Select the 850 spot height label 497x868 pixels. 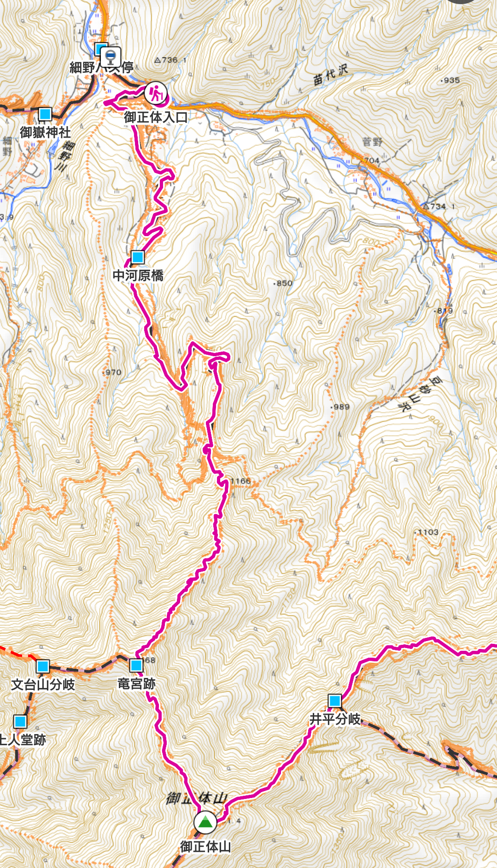click(x=283, y=283)
